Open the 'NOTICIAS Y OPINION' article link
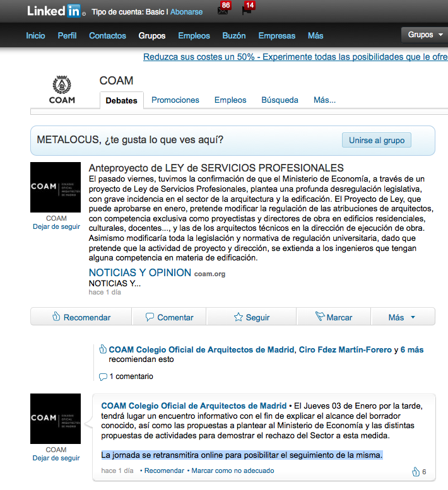Image resolution: width=448 pixels, height=490 pixels. point(139,273)
